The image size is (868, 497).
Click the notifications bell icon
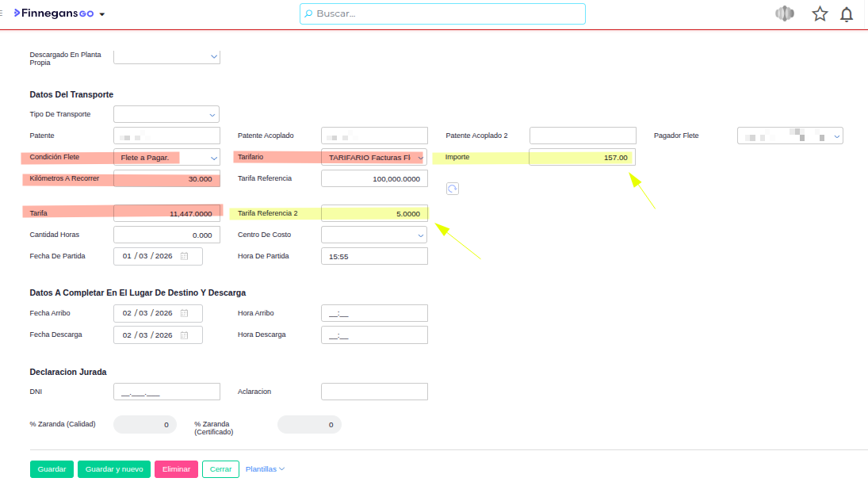847,14
